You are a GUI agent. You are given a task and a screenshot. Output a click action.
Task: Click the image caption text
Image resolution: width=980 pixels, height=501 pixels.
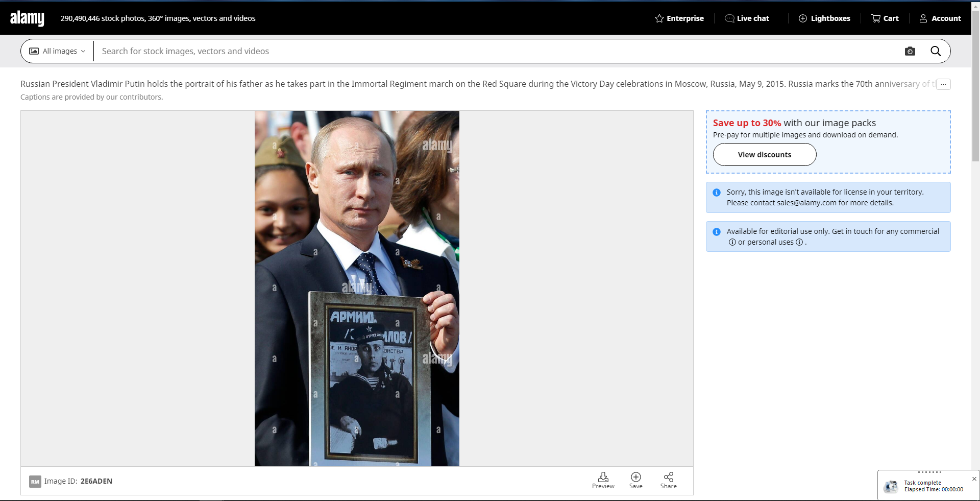[x=478, y=84]
